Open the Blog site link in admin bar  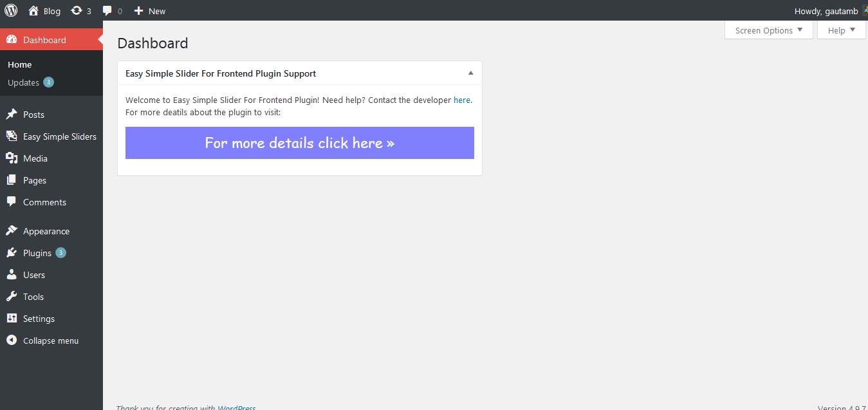click(x=52, y=11)
